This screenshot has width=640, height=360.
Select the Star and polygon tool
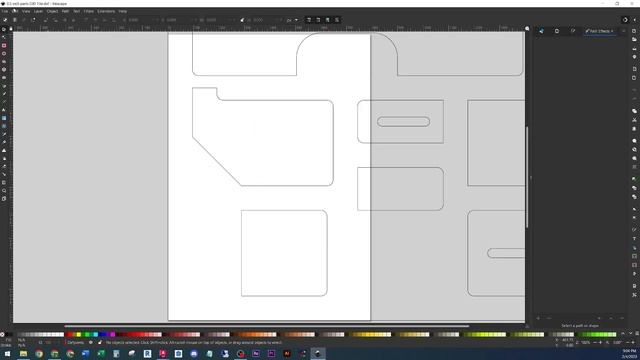(x=4, y=62)
